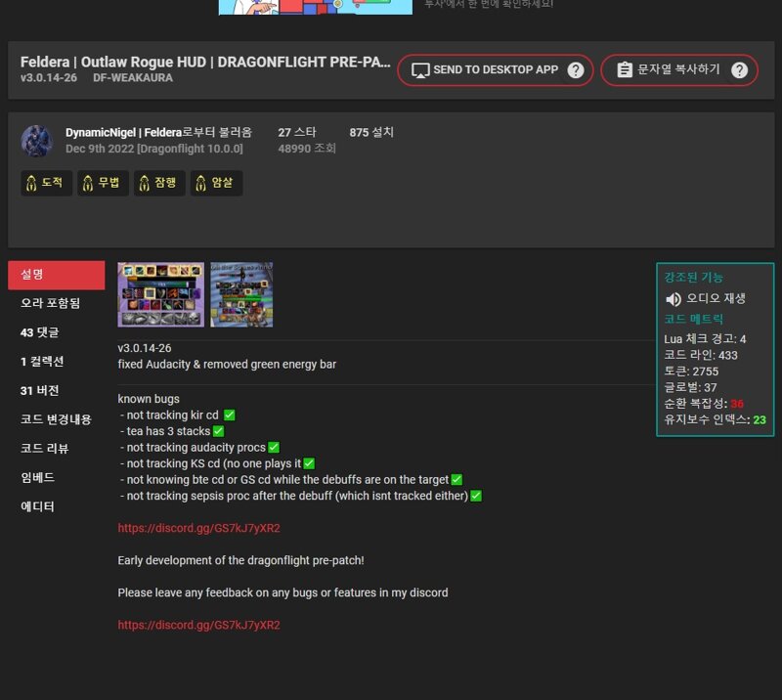Click the 코드 라인: 433 metric
782x700 pixels.
pos(701,355)
